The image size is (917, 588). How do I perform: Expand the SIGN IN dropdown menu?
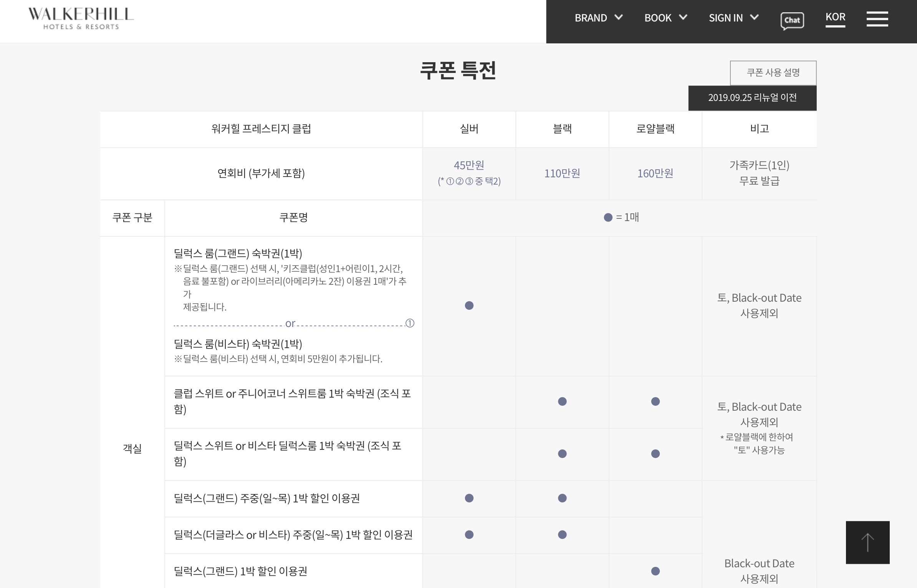(733, 18)
